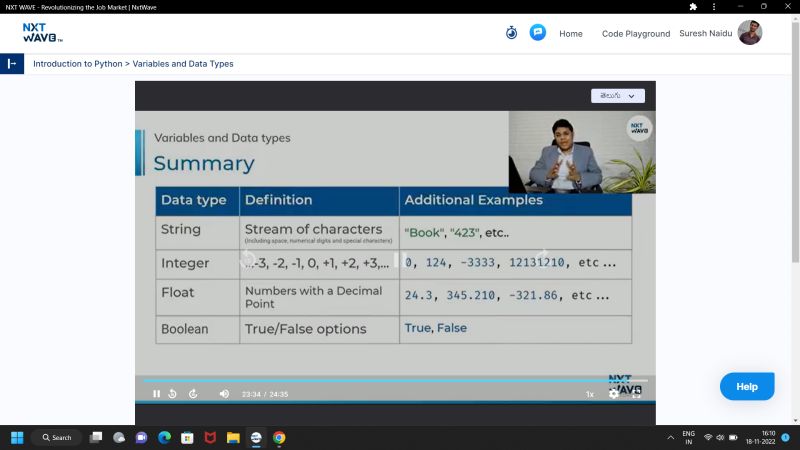Screen dimensions: 800x450
Task: Open video settings gear
Action: [x=614, y=394]
